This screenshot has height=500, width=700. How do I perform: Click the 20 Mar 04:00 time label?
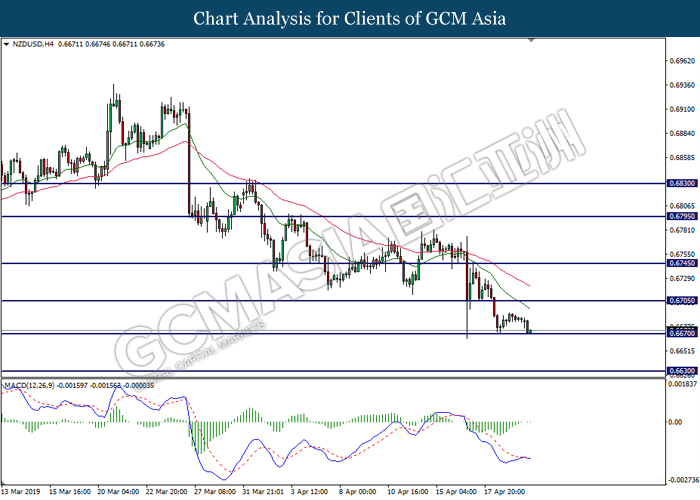(x=118, y=492)
